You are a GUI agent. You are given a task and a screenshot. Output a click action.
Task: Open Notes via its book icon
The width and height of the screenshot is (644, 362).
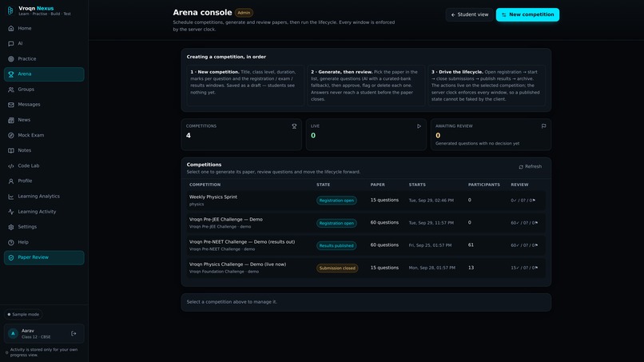(11, 150)
